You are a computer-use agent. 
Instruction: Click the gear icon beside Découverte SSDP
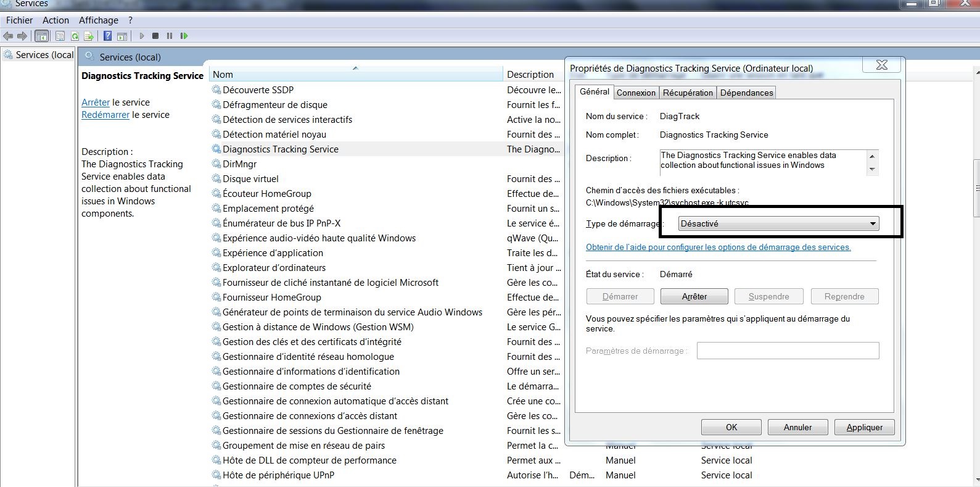216,89
